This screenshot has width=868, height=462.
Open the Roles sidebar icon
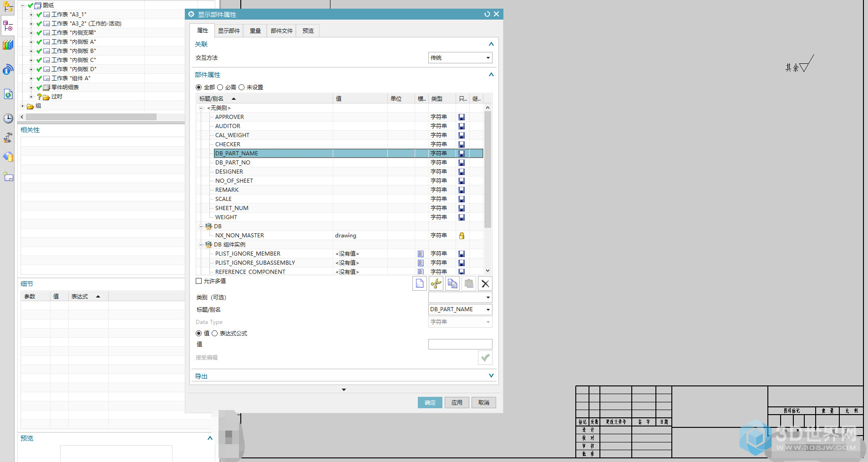(8, 157)
